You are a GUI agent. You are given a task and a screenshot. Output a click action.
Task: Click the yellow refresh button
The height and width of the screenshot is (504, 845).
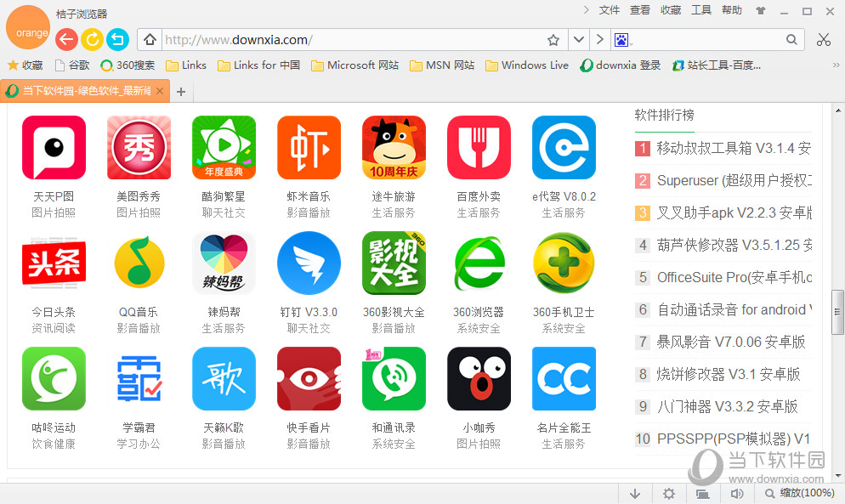click(92, 39)
